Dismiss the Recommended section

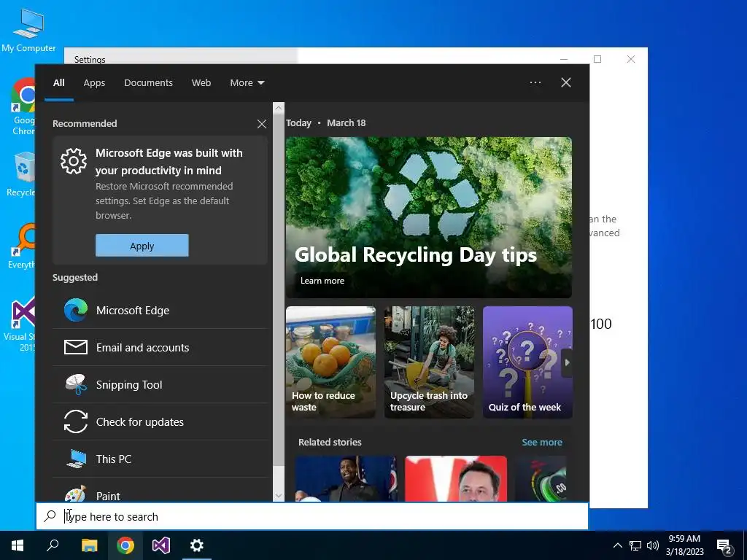pyautogui.click(x=262, y=124)
